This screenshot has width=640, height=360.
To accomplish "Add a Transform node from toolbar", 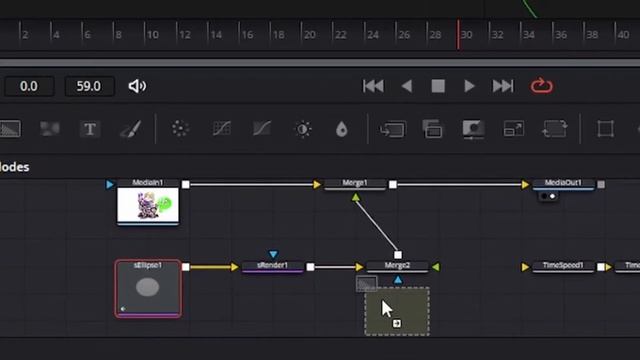I will pyautogui.click(x=554, y=129).
